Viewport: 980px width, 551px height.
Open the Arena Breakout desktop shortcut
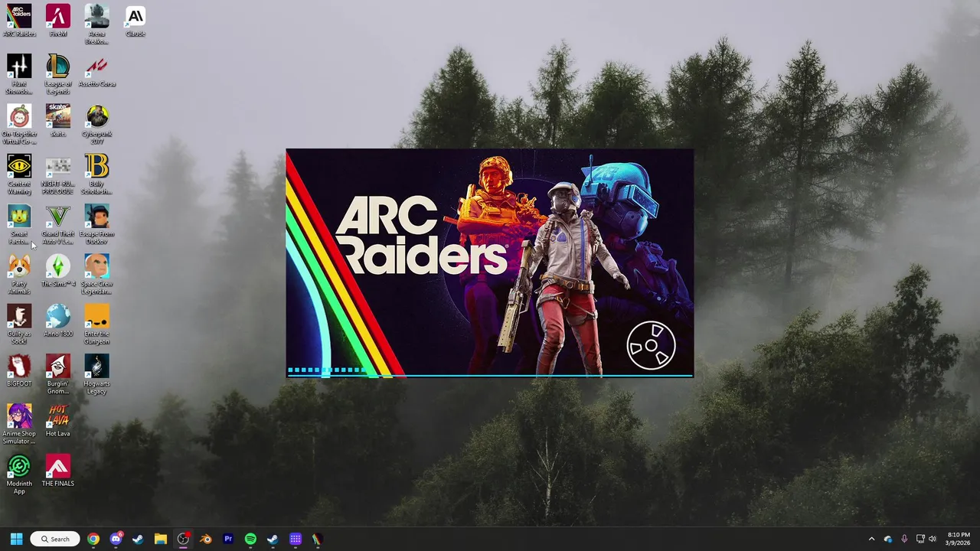click(x=96, y=24)
